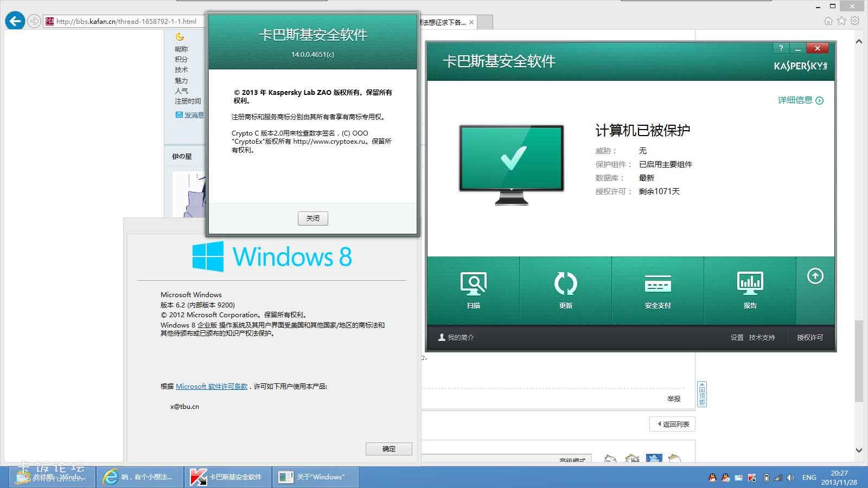
Task: Open the second QQ penguin tray icon
Action: [725, 478]
